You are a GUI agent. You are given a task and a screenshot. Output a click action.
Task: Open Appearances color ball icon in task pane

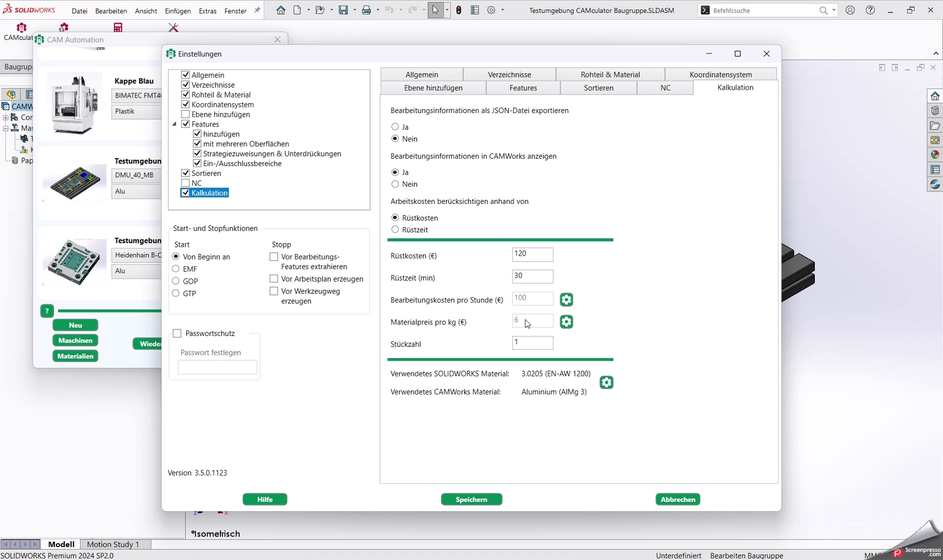[x=935, y=155]
